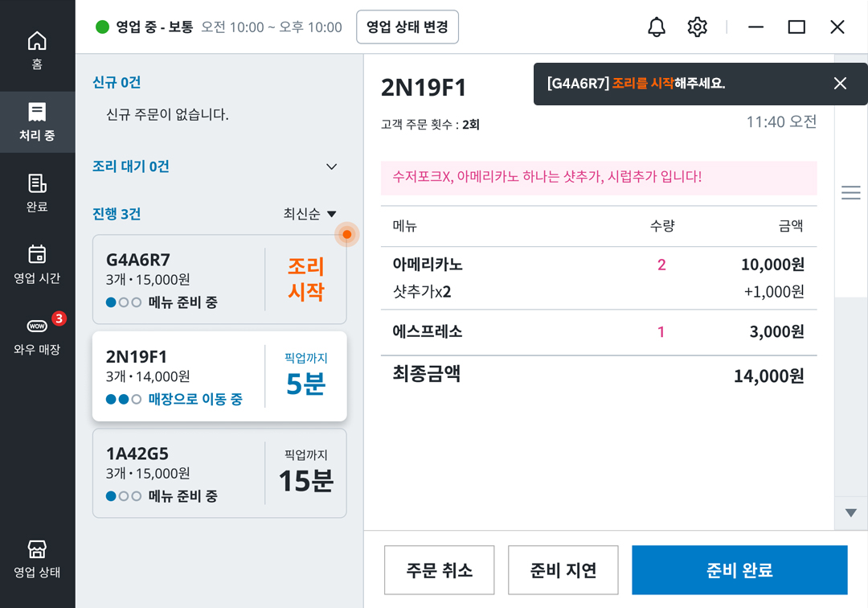
Task: Click the hamburger lines icon beside order details
Action: pos(851,193)
